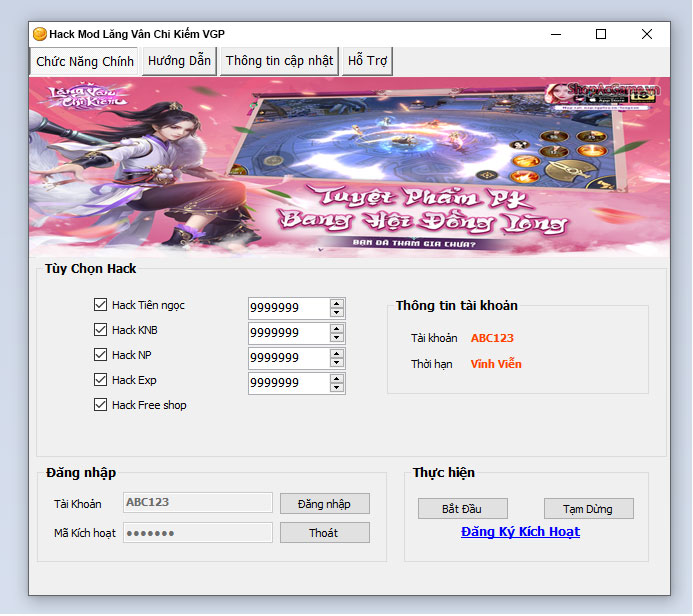Click the Tạm Dừng button

589,509
